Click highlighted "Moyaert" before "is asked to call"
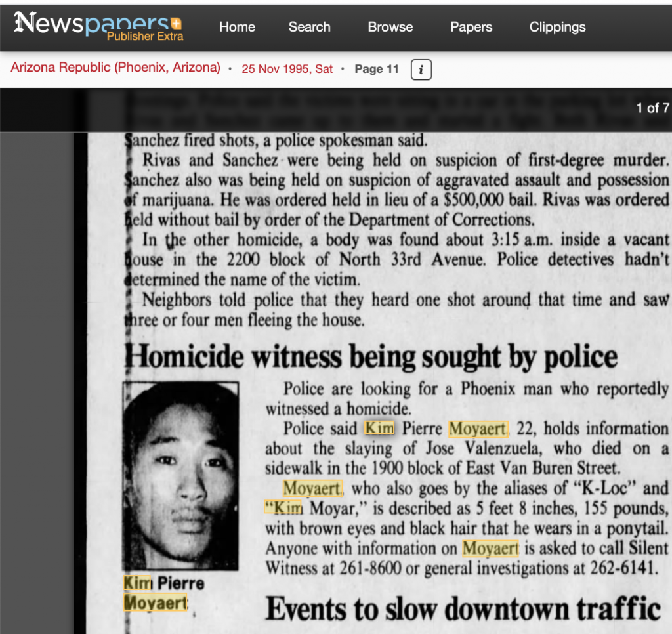The image size is (672, 634). [490, 548]
